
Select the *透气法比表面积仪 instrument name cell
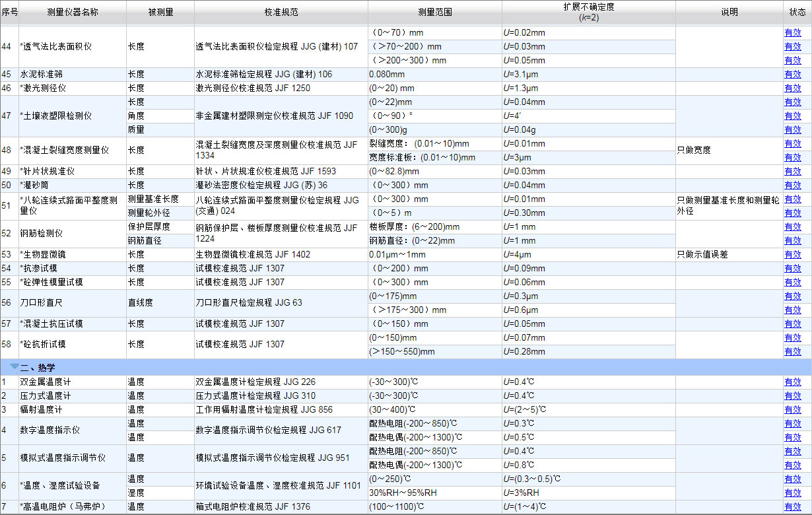coord(73,46)
